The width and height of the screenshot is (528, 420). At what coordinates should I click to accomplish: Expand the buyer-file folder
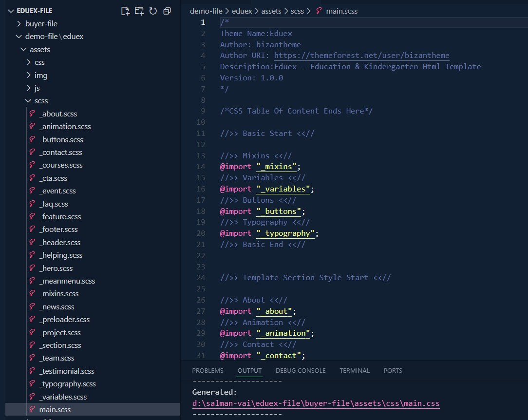pos(41,23)
